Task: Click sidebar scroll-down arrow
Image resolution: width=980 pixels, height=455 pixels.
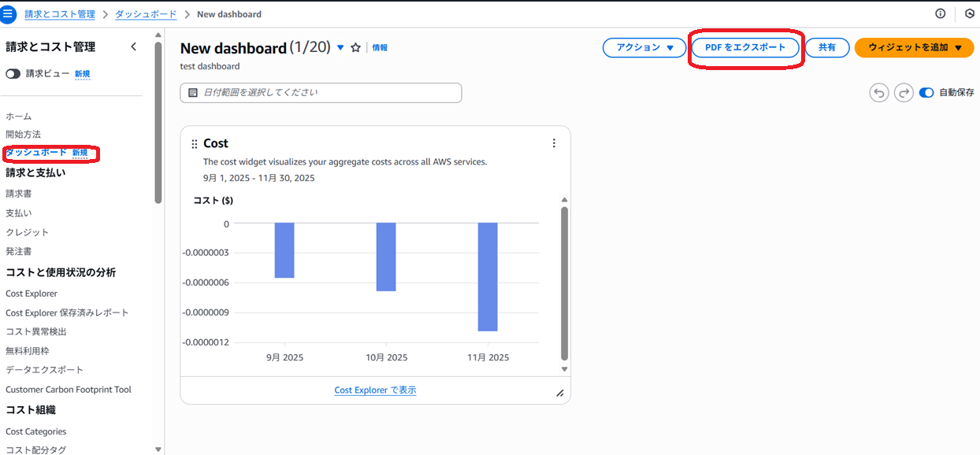Action: pyautogui.click(x=158, y=449)
